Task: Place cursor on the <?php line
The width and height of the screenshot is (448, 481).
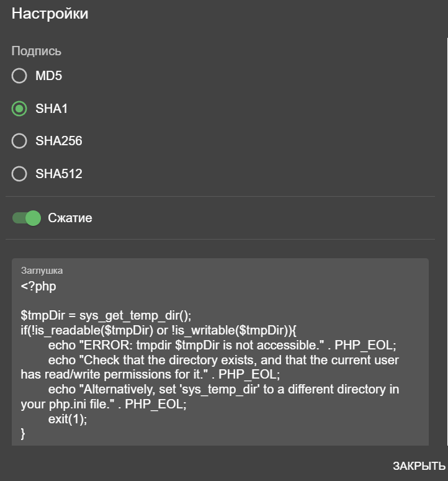Action: point(38,286)
